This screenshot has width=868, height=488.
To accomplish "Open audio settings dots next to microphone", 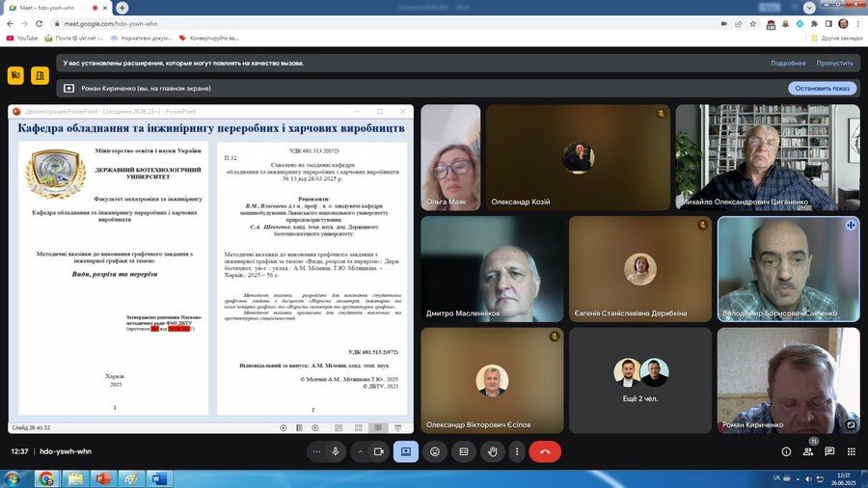I will click(x=317, y=450).
